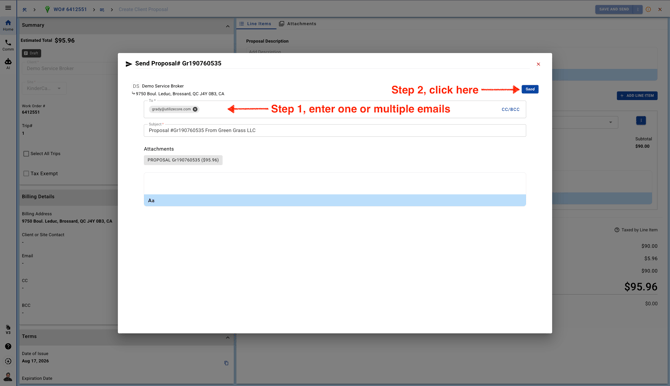Click the Save and Send button

tap(614, 9)
